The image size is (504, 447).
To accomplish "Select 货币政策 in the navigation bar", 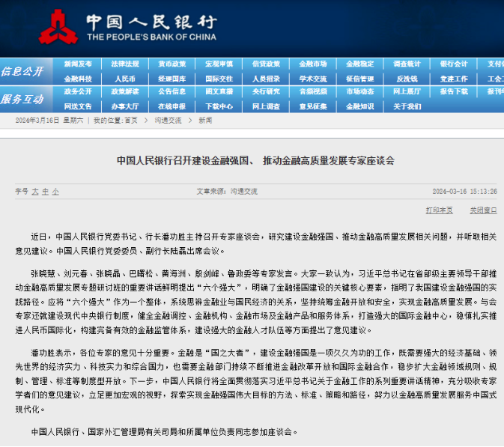I will point(172,64).
